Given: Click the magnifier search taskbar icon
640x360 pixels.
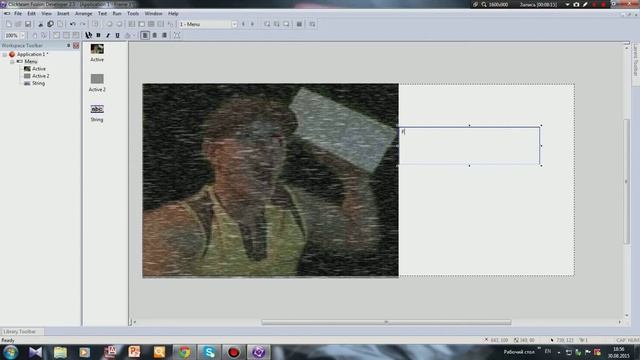Looking at the screenshot, I should [x=159, y=352].
